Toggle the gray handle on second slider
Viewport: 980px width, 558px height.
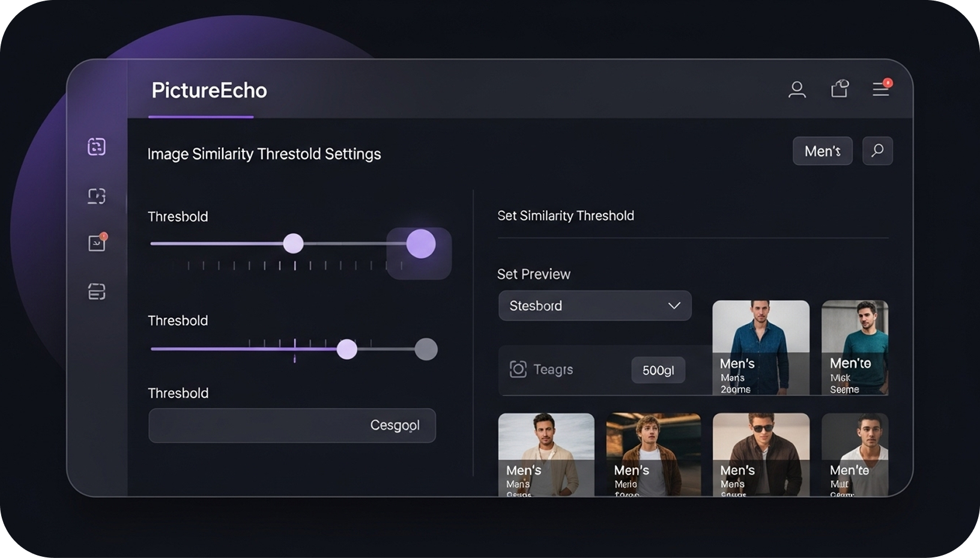426,349
